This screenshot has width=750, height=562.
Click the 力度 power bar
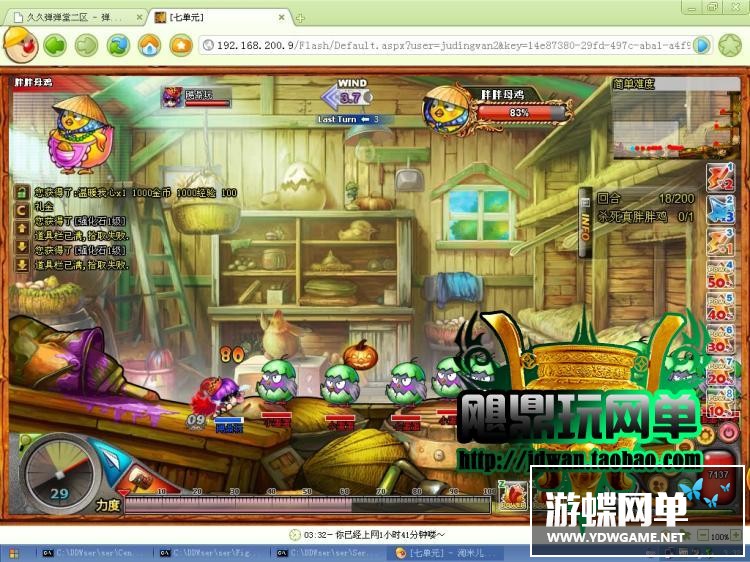pos(307,505)
